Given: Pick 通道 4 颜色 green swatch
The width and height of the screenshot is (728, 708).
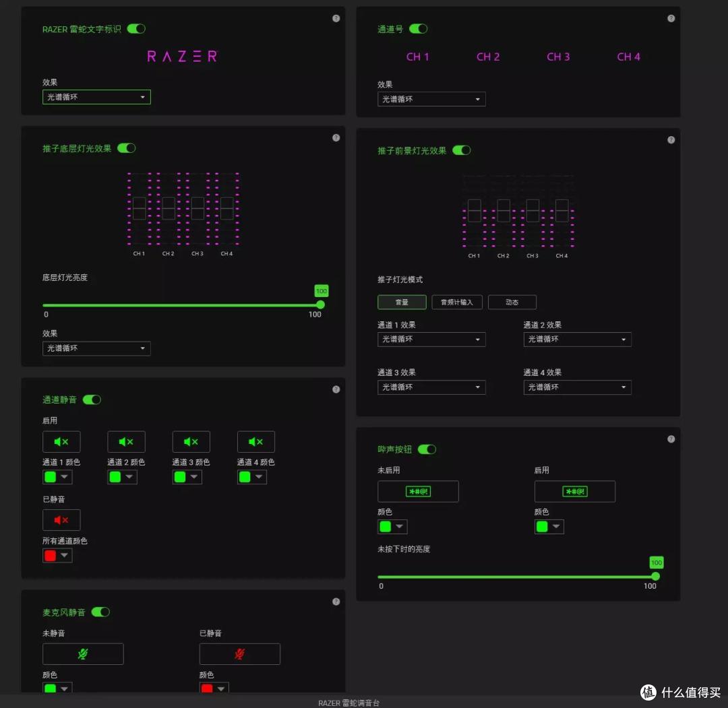Looking at the screenshot, I should click(x=245, y=477).
